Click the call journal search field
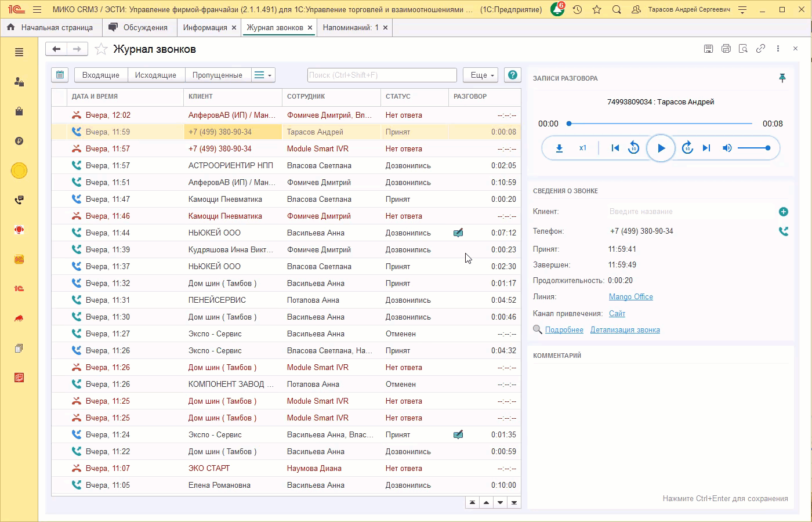The width and height of the screenshot is (812, 522). [382, 75]
